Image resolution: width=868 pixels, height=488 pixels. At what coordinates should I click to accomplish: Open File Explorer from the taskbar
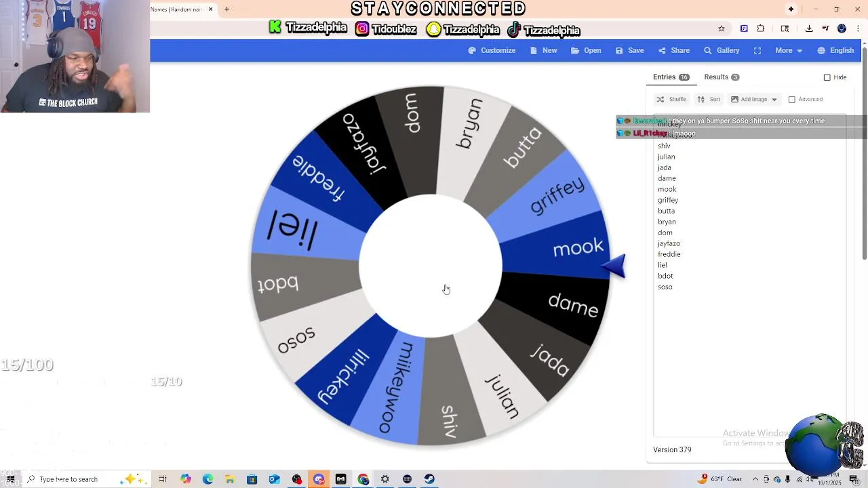tap(230, 479)
